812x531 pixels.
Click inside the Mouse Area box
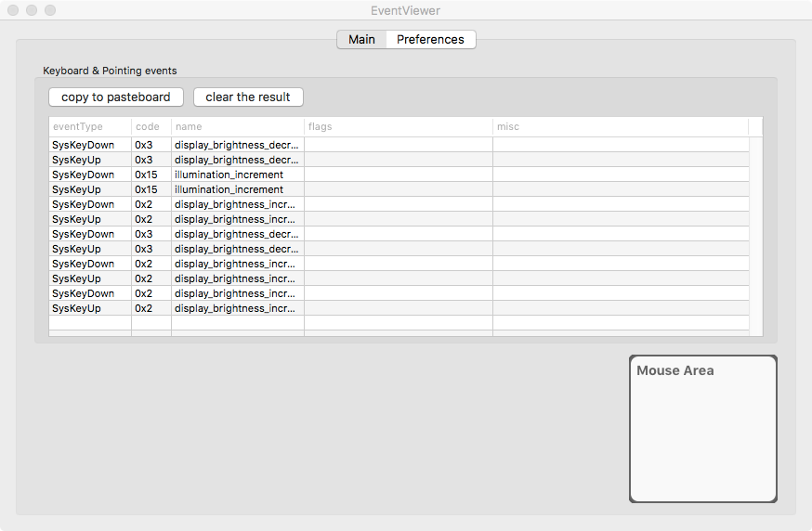pyautogui.click(x=702, y=436)
